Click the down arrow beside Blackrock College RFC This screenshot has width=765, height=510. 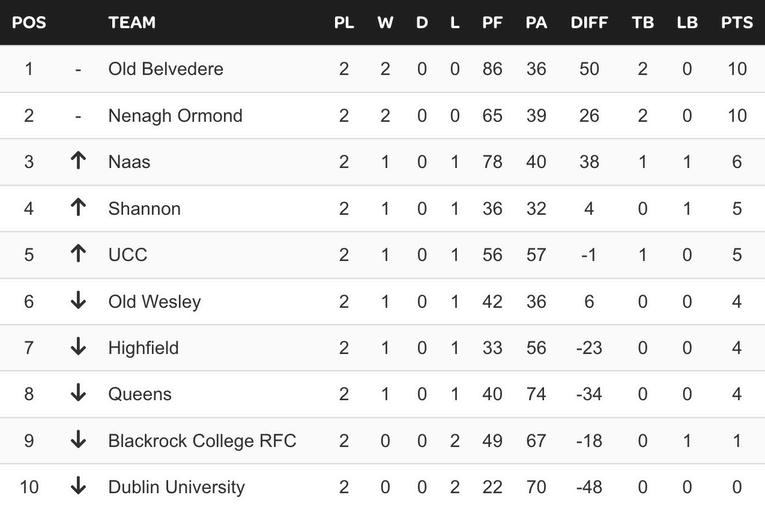pos(78,440)
